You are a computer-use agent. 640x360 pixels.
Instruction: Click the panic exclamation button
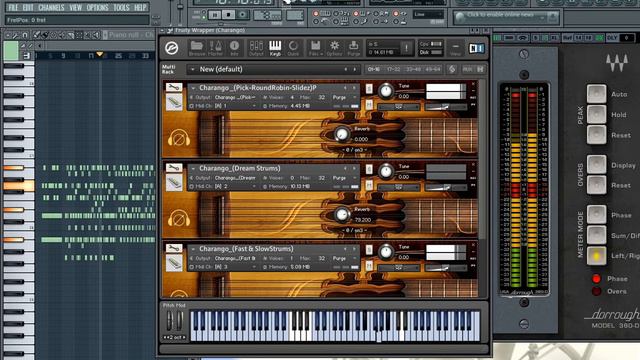[x=407, y=48]
